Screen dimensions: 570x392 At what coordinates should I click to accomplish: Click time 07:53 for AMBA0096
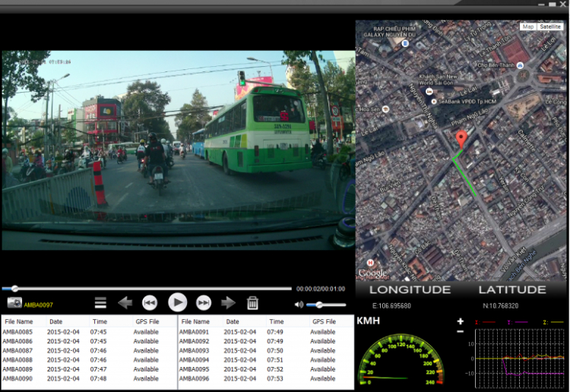click(x=275, y=378)
